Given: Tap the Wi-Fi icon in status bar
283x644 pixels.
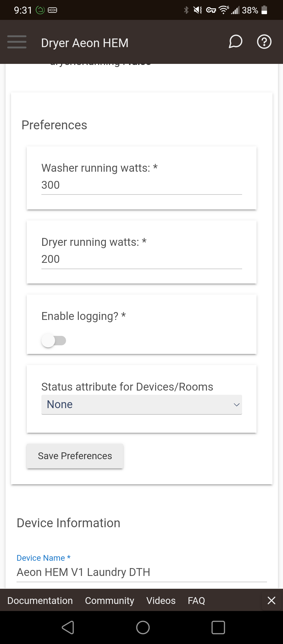Looking at the screenshot, I should (x=224, y=10).
